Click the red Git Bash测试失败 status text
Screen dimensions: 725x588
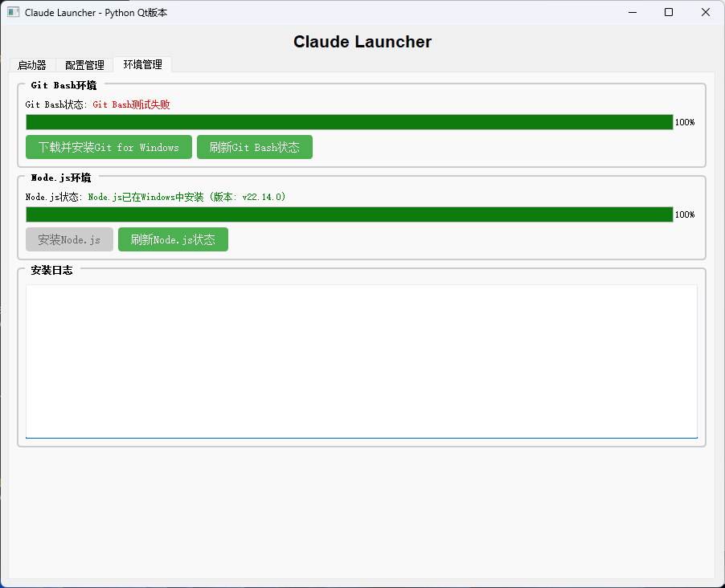coord(131,104)
